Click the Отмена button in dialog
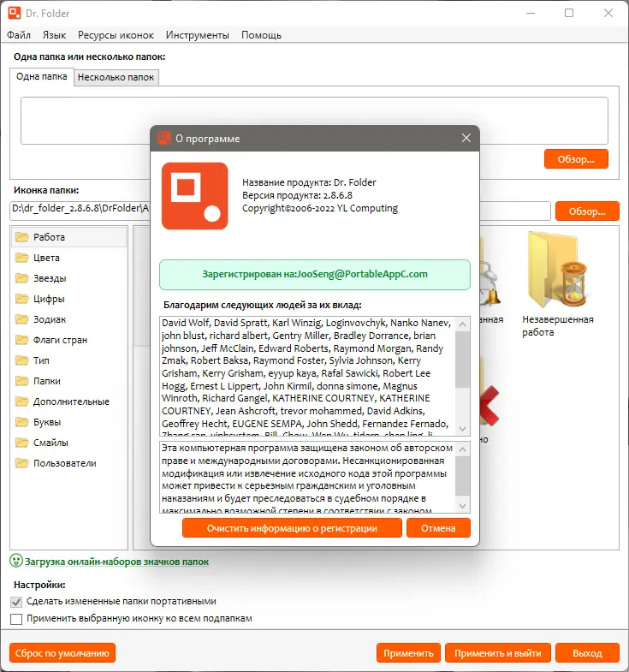The width and height of the screenshot is (629, 672). (x=438, y=528)
